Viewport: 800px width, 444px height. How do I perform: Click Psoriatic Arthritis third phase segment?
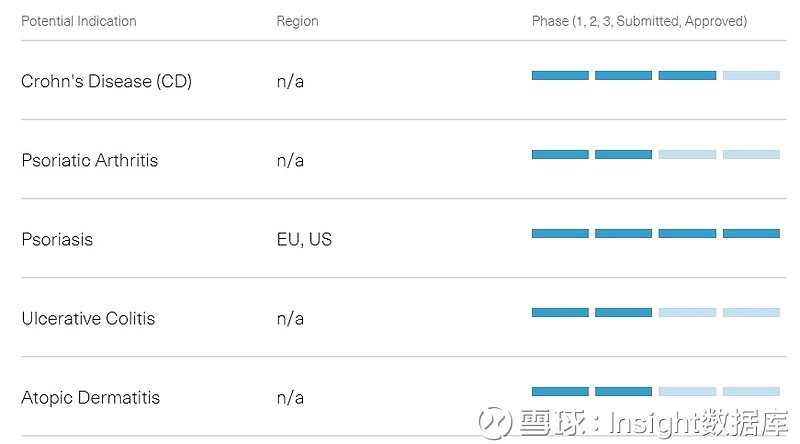click(687, 154)
